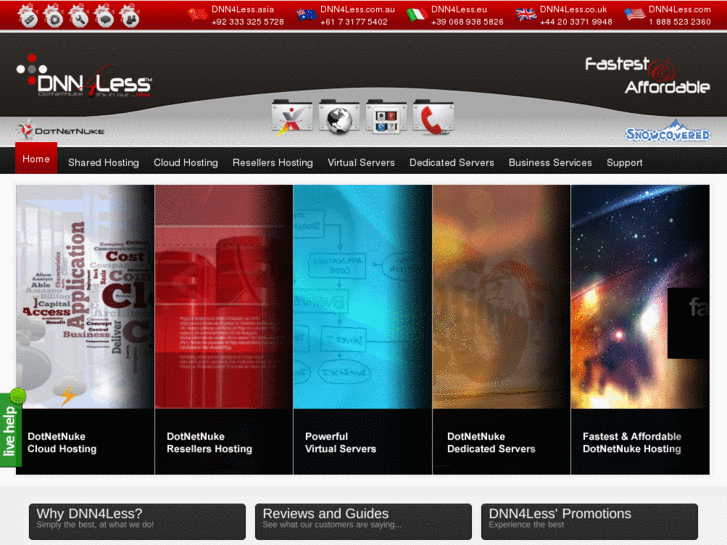Open the folder with the X logo
The width and height of the screenshot is (727, 545).
(292, 117)
